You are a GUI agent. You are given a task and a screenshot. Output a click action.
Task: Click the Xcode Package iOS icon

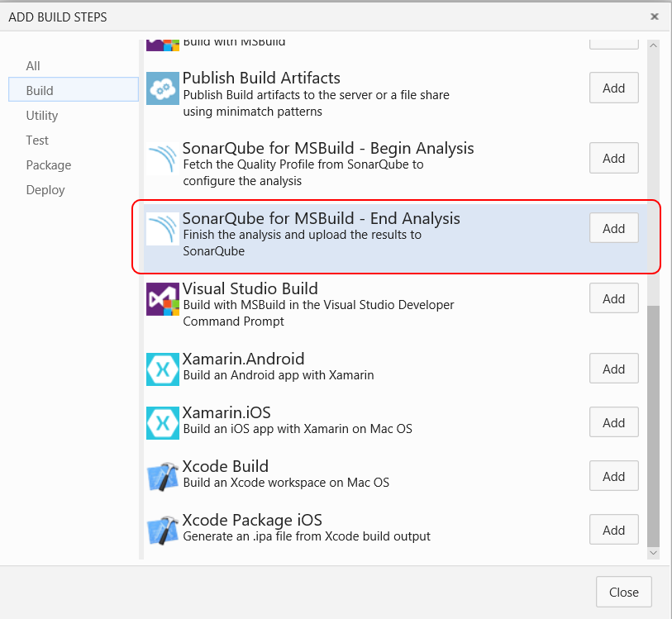pyautogui.click(x=163, y=530)
